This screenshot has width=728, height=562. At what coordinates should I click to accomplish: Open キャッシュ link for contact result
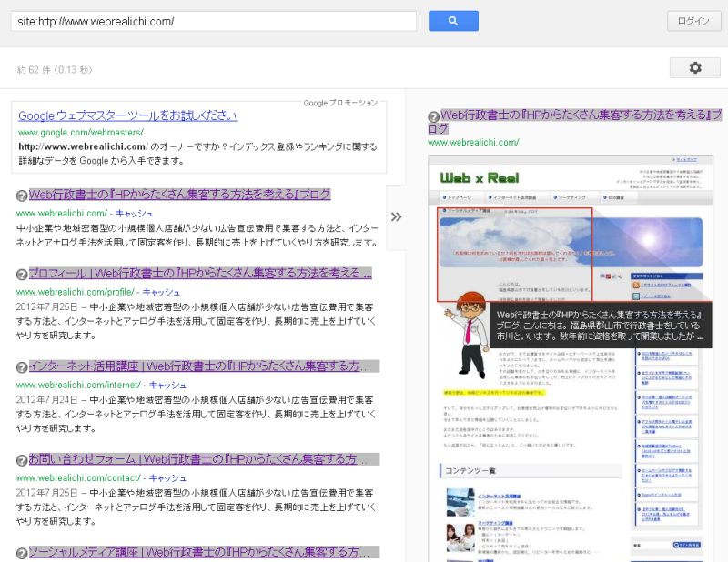tap(167, 478)
